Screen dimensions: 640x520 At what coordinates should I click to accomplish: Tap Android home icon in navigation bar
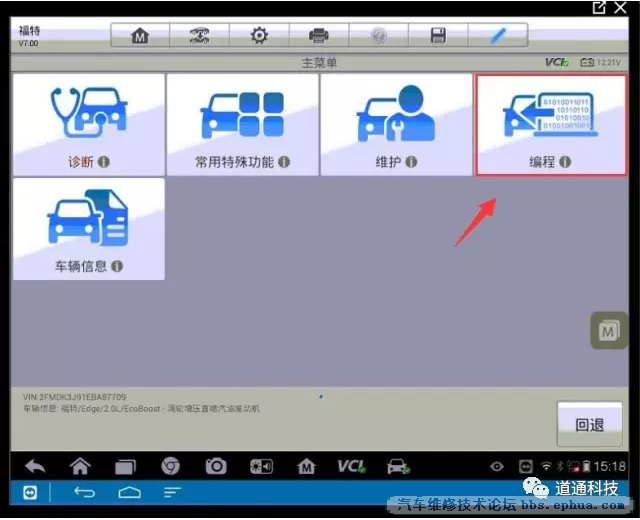point(80,466)
